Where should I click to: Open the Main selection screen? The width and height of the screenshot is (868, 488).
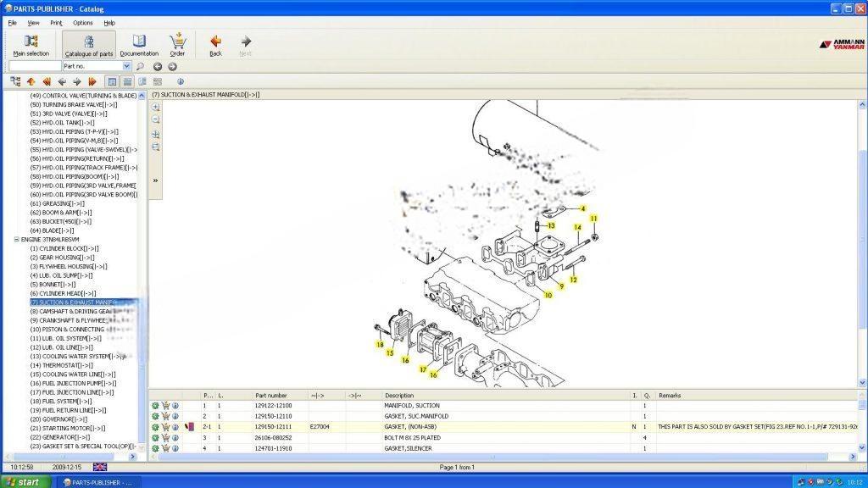coord(31,44)
